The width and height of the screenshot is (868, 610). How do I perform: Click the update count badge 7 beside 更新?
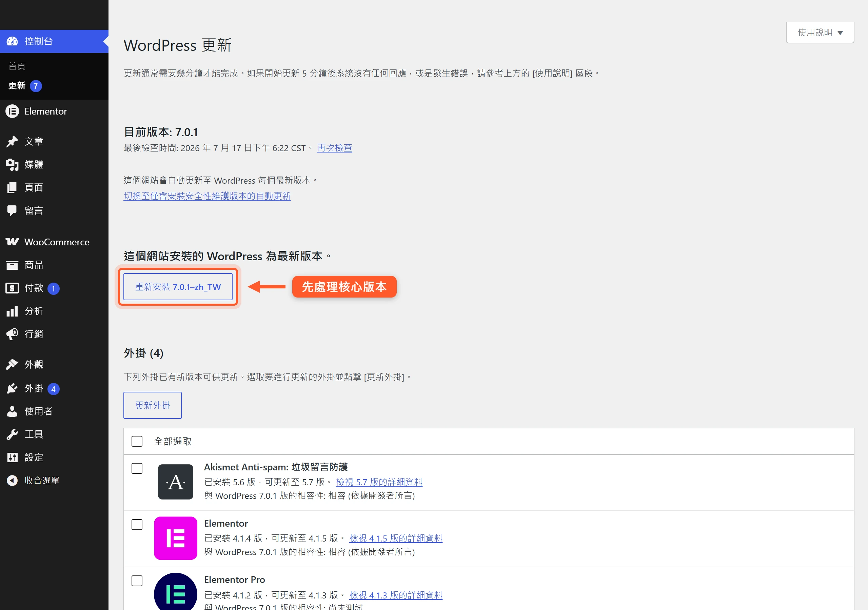pos(36,86)
